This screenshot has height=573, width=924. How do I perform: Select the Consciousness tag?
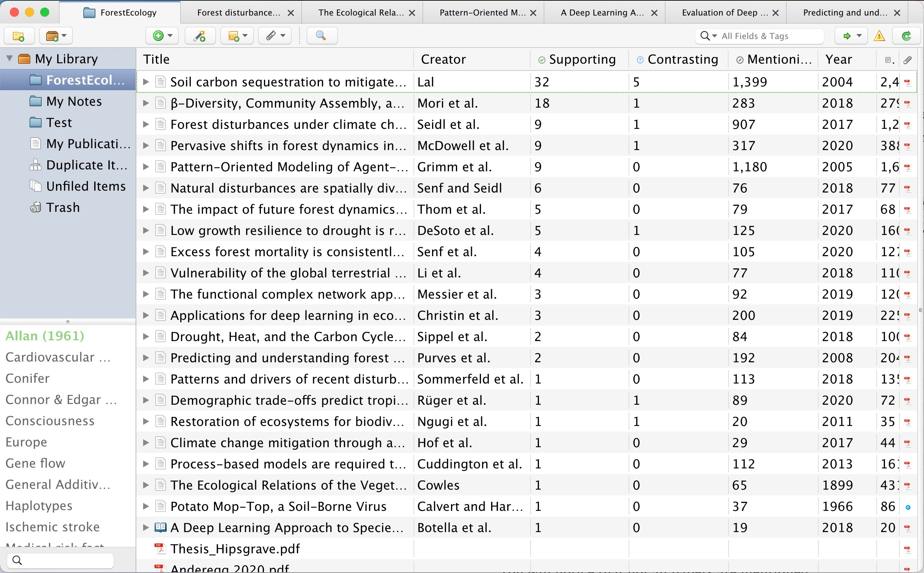[x=50, y=421]
